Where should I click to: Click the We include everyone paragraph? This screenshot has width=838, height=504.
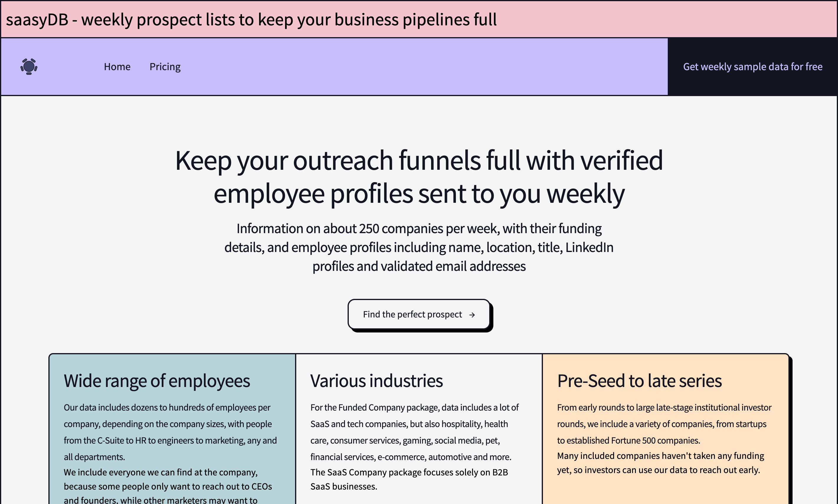(x=168, y=479)
